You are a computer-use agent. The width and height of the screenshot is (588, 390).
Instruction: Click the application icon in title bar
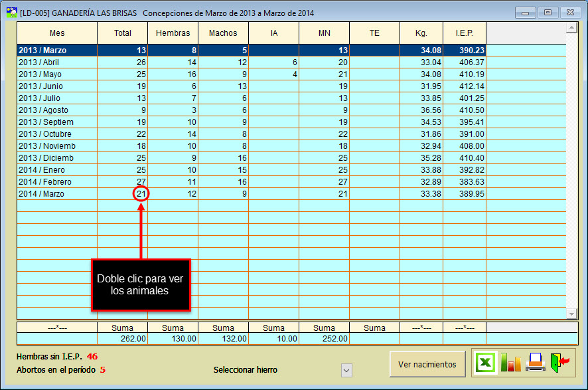pyautogui.click(x=11, y=13)
